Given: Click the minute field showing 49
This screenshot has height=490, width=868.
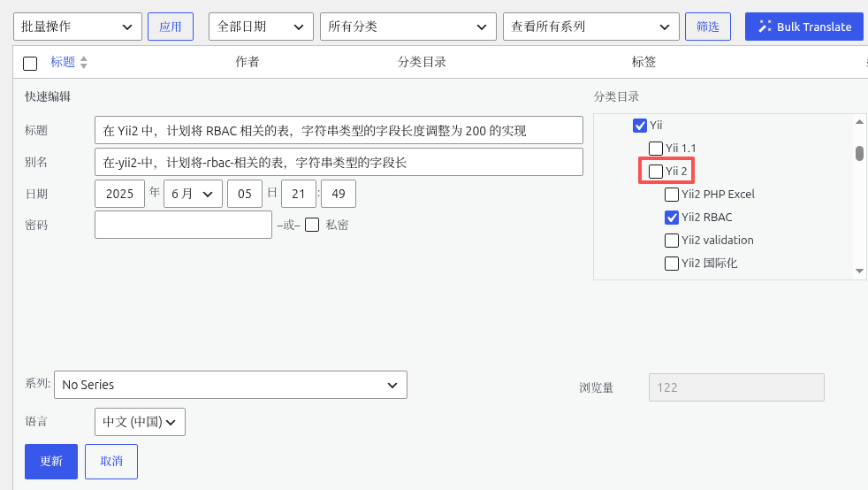Looking at the screenshot, I should tap(339, 194).
